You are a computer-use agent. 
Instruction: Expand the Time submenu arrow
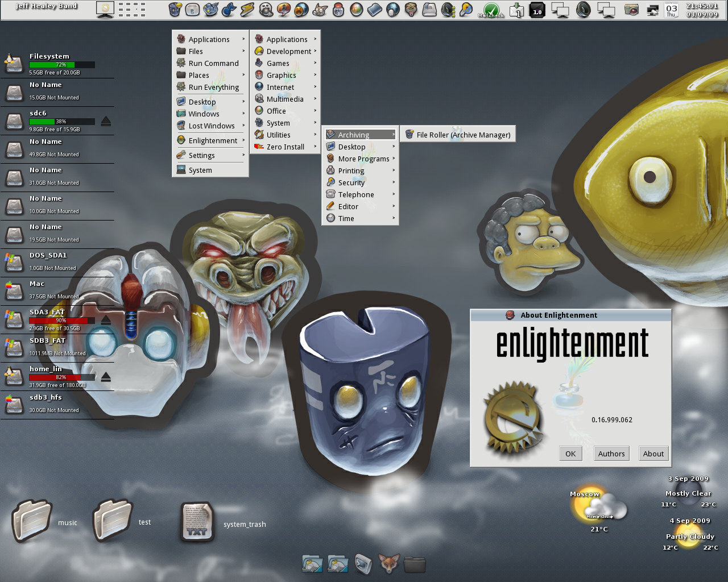[394, 218]
